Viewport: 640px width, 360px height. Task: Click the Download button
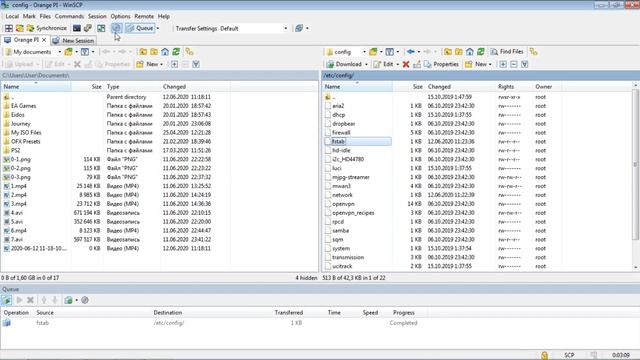pyautogui.click(x=344, y=64)
